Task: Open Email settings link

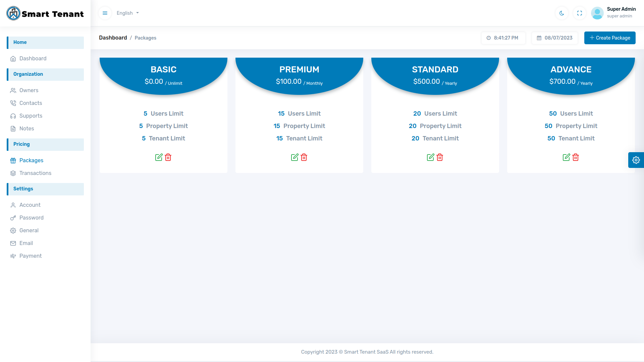Action: click(x=26, y=243)
